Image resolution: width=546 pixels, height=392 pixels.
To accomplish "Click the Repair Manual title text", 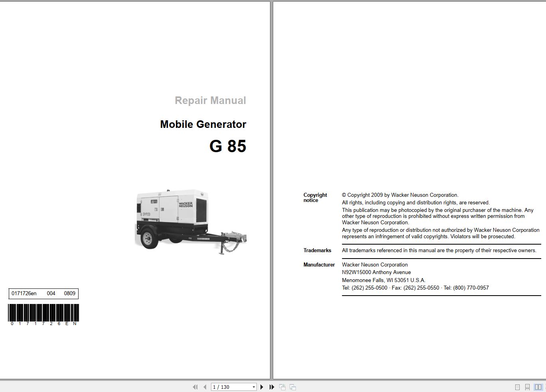I will point(210,100).
